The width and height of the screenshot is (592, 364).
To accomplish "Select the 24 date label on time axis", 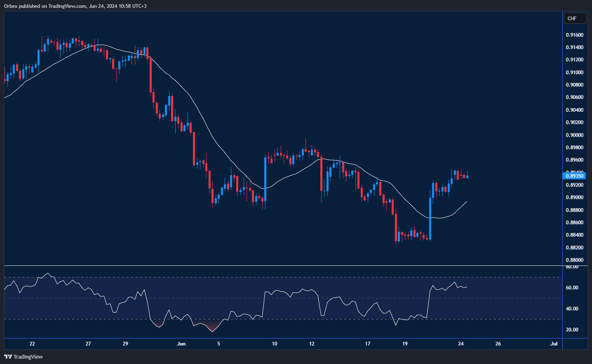I will (x=460, y=343).
